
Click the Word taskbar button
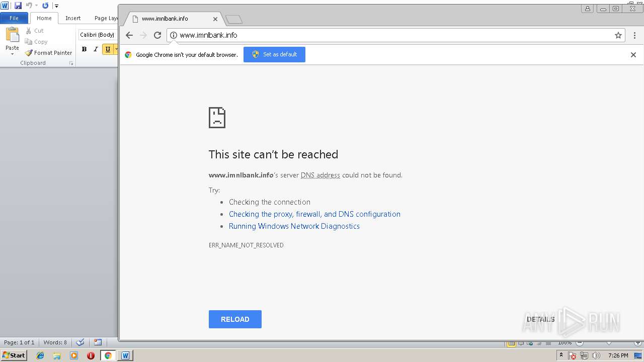point(125,355)
